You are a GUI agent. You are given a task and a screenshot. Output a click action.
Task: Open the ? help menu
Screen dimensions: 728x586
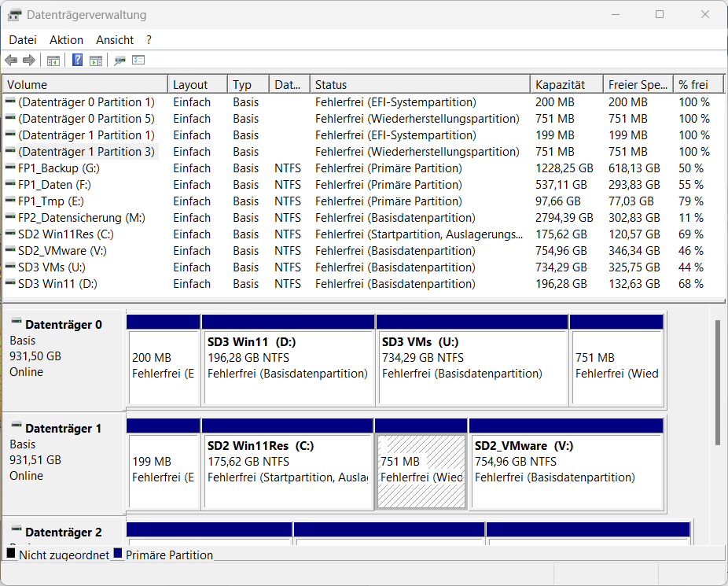(x=147, y=40)
